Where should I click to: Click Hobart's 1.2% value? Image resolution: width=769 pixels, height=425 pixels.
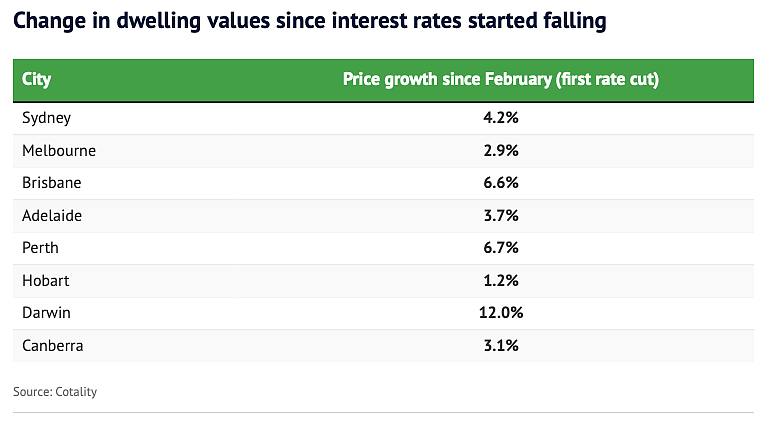click(x=501, y=281)
